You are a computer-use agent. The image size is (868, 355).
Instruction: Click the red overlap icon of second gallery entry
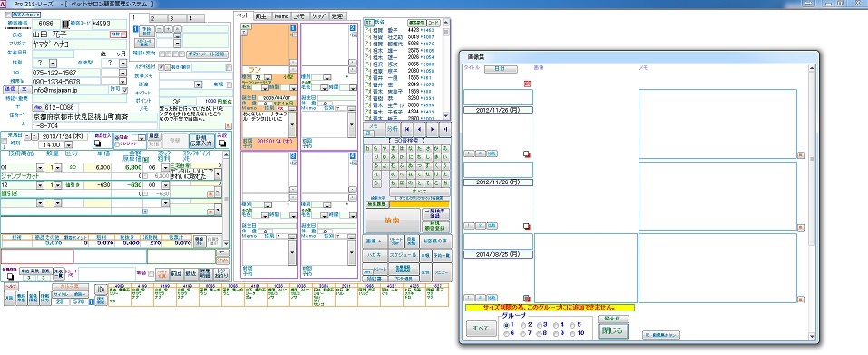tap(526, 226)
